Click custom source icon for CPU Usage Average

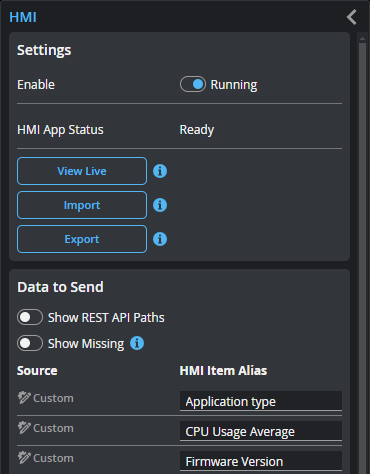click(24, 428)
